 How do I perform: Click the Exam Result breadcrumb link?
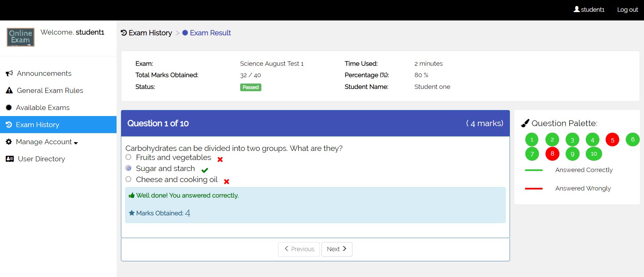(207, 33)
